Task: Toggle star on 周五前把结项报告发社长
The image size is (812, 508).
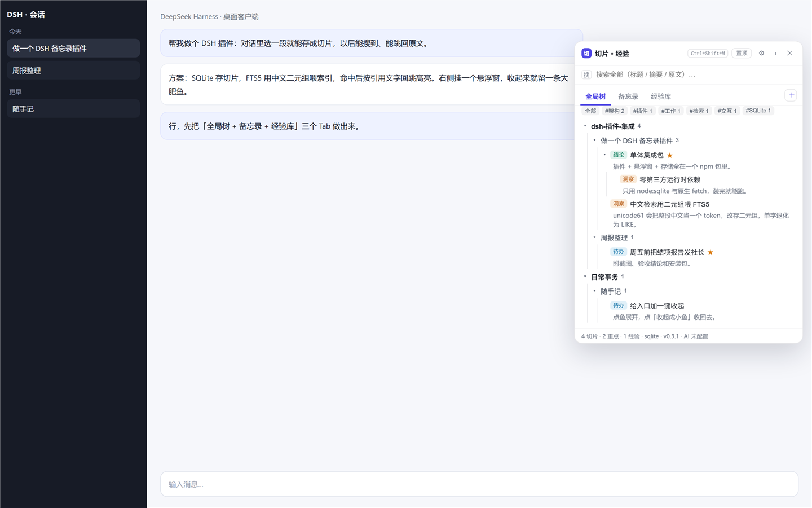Action: [710, 252]
